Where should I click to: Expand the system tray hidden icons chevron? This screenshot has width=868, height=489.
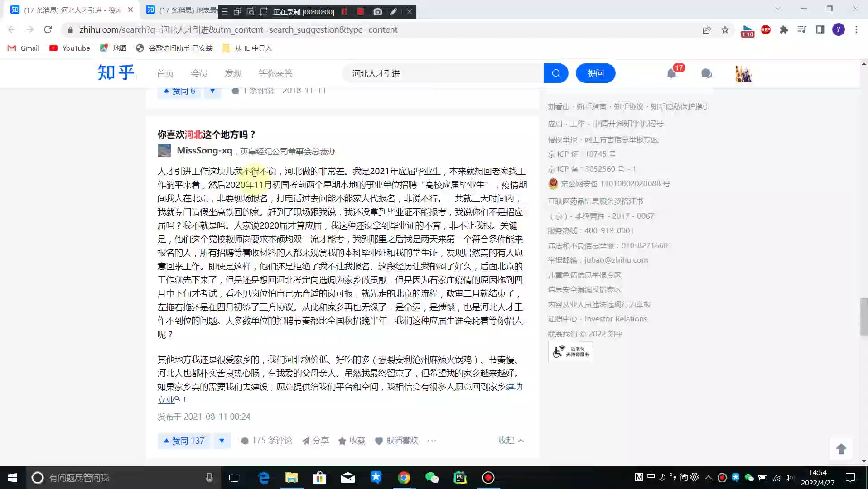coord(709,477)
